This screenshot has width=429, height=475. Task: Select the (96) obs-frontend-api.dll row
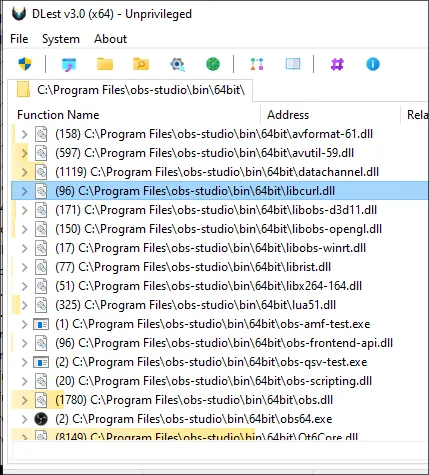click(220, 343)
